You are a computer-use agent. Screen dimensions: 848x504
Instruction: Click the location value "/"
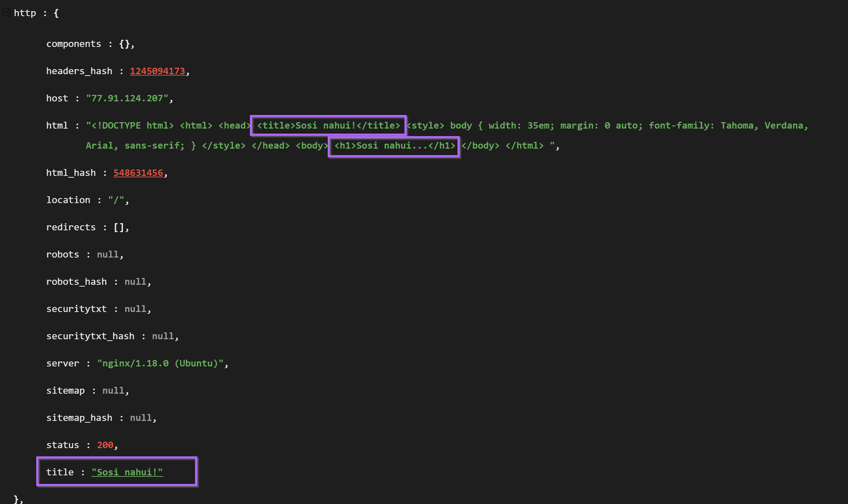[116, 200]
